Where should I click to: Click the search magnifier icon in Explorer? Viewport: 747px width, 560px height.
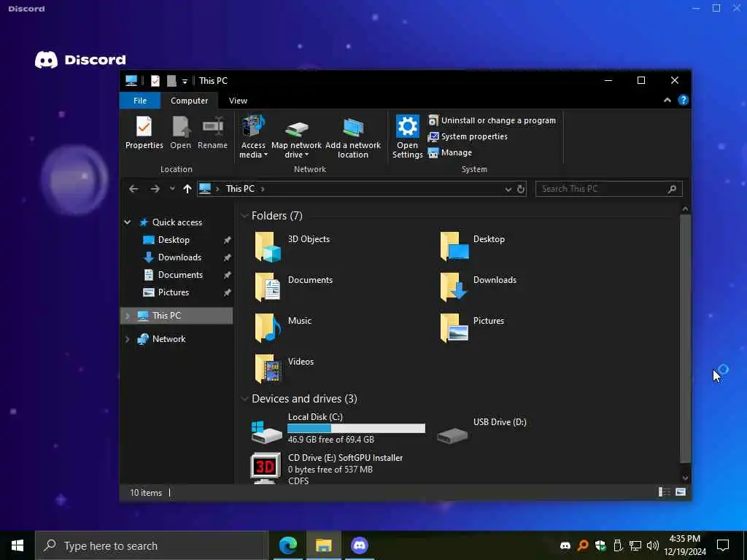click(x=672, y=189)
